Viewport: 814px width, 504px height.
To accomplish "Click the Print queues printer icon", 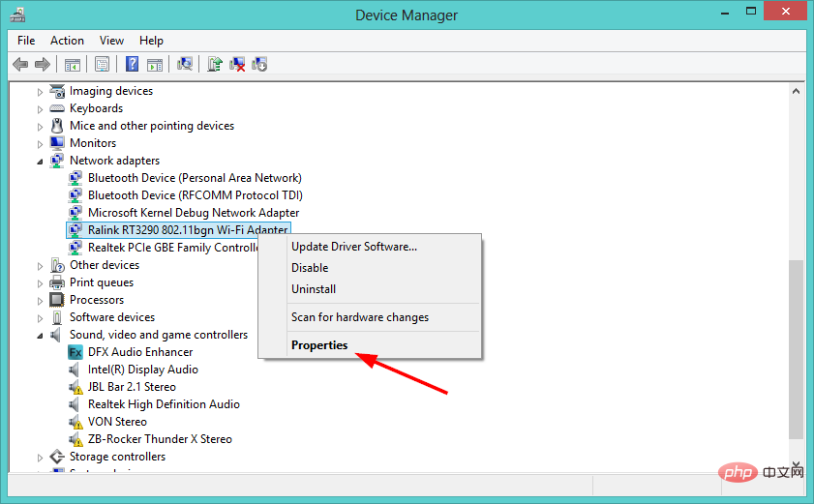I will [x=57, y=282].
